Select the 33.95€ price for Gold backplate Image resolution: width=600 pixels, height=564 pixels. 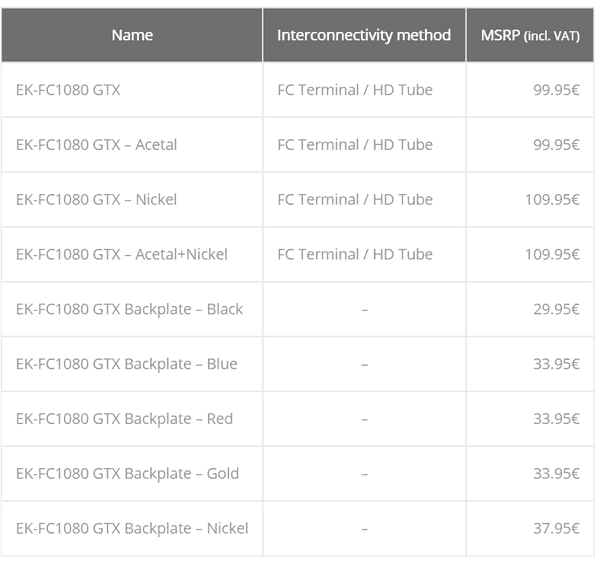pyautogui.click(x=556, y=473)
